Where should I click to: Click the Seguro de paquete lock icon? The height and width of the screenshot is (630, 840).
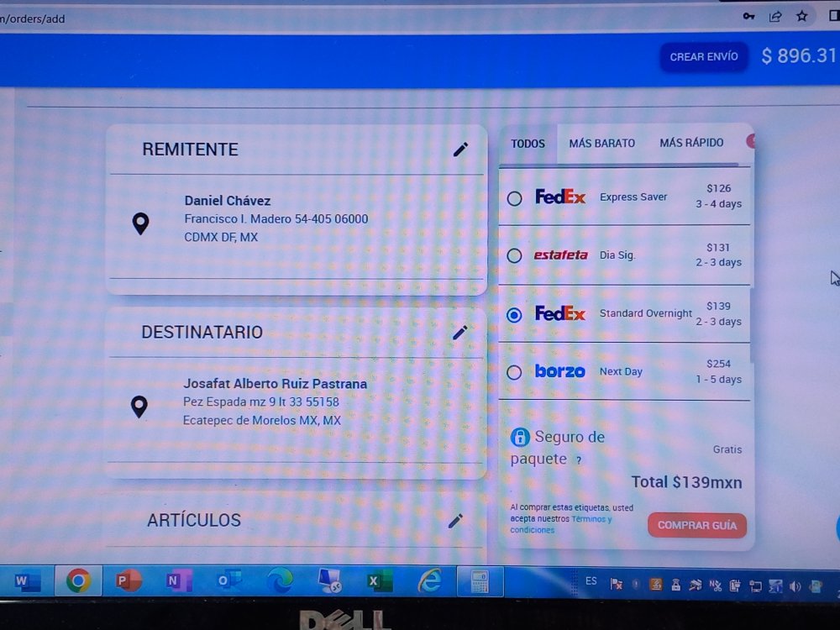[520, 437]
